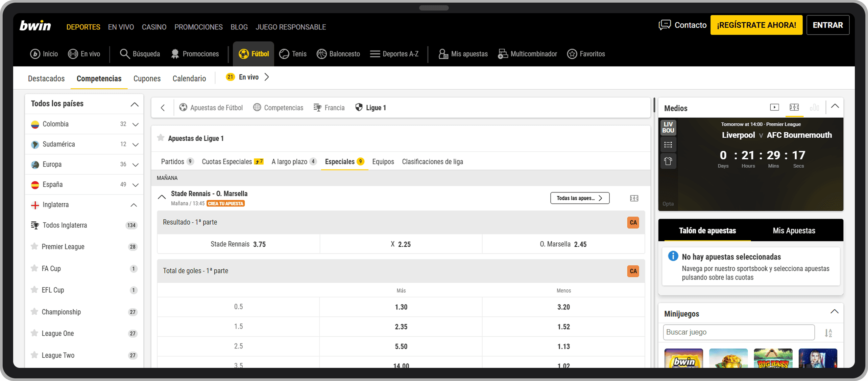This screenshot has width=868, height=381.
Task: Switch to Cuotas Especiales tab
Action: coord(232,162)
